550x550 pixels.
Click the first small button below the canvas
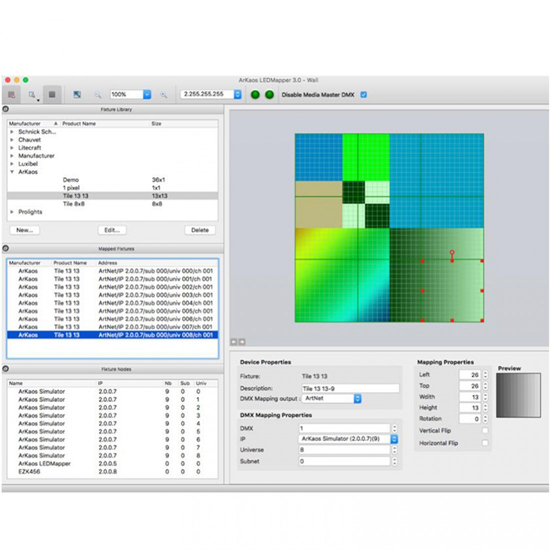point(234,342)
